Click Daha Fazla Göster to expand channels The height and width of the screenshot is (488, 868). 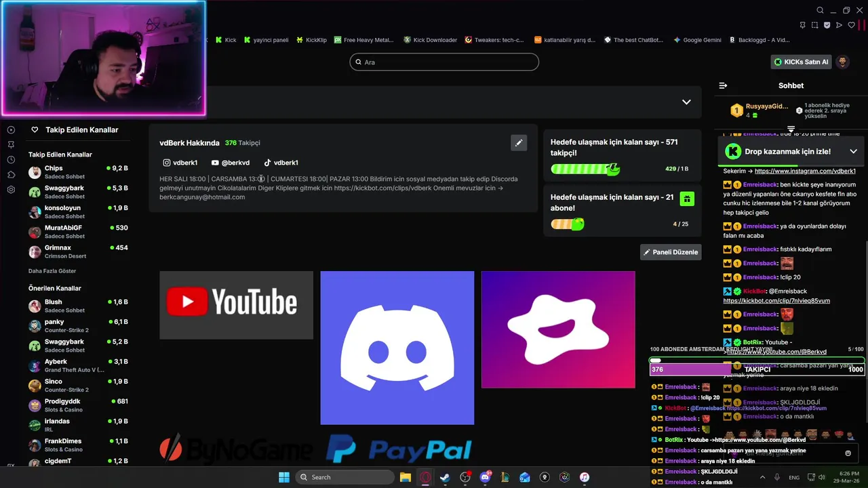point(52,271)
